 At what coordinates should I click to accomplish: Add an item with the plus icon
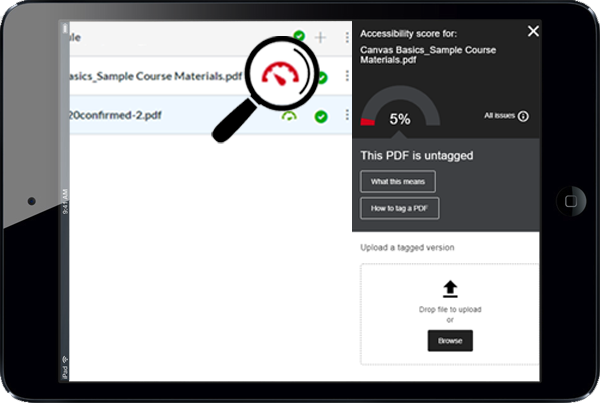point(320,37)
